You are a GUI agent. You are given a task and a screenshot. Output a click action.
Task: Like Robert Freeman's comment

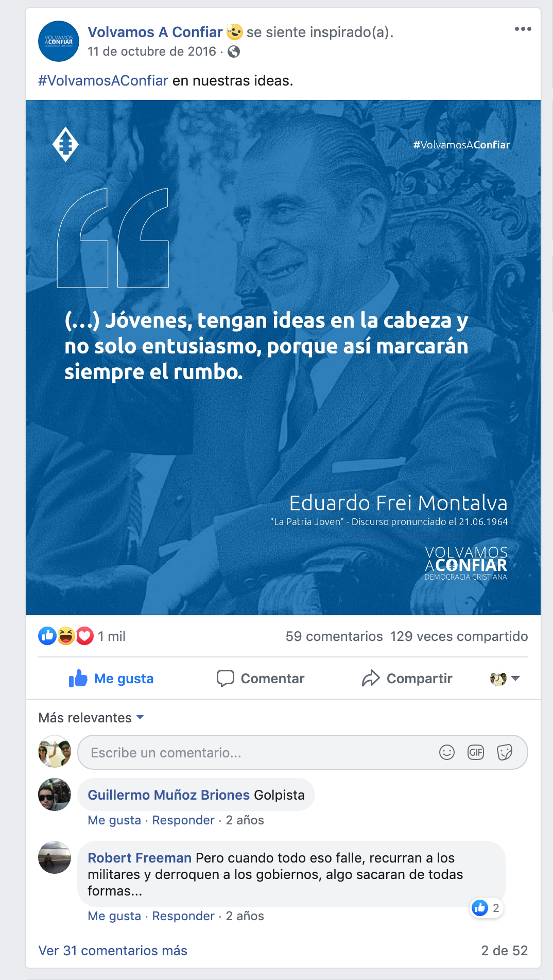coord(114,916)
